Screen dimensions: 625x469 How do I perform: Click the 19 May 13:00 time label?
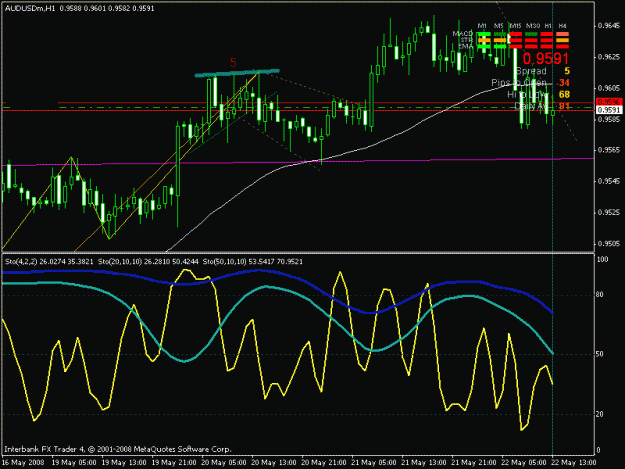pos(124,463)
